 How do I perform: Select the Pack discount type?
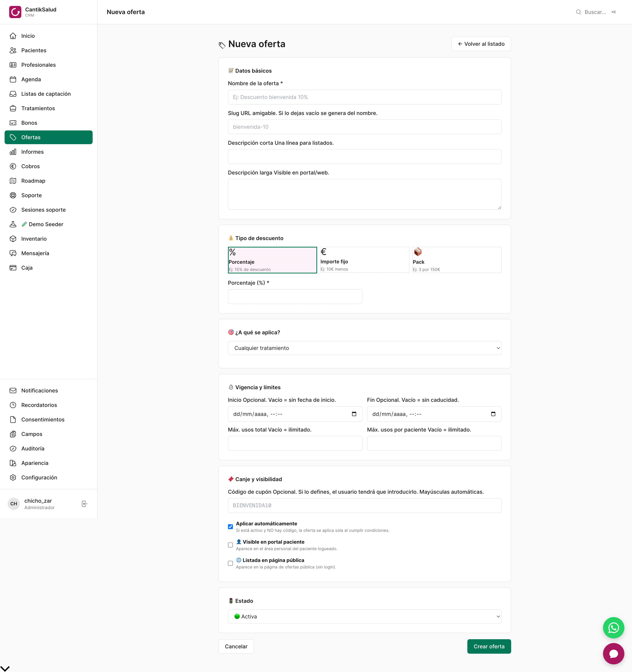[457, 260]
